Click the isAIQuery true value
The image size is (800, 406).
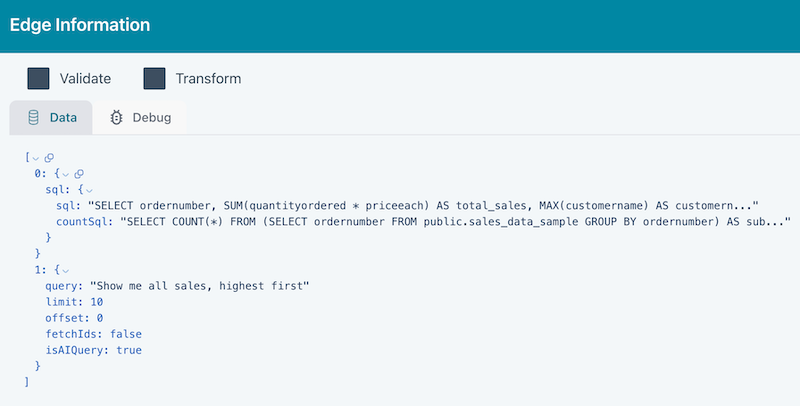pyautogui.click(x=129, y=350)
